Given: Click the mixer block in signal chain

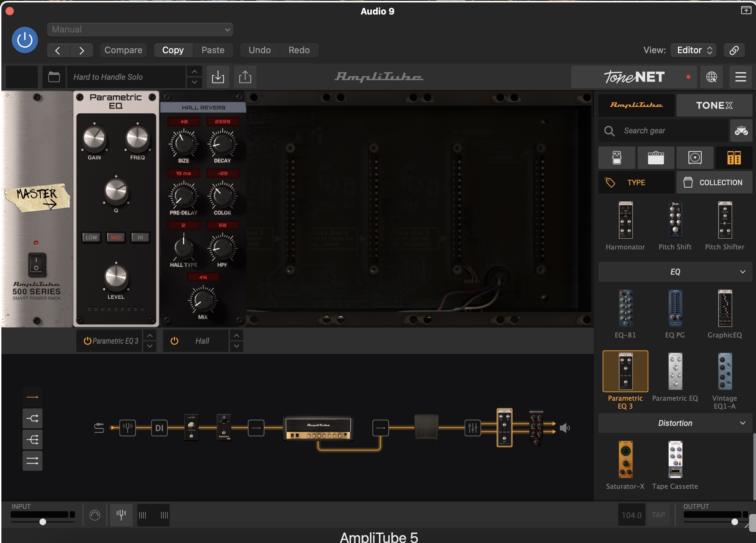Looking at the screenshot, I should (x=473, y=428).
